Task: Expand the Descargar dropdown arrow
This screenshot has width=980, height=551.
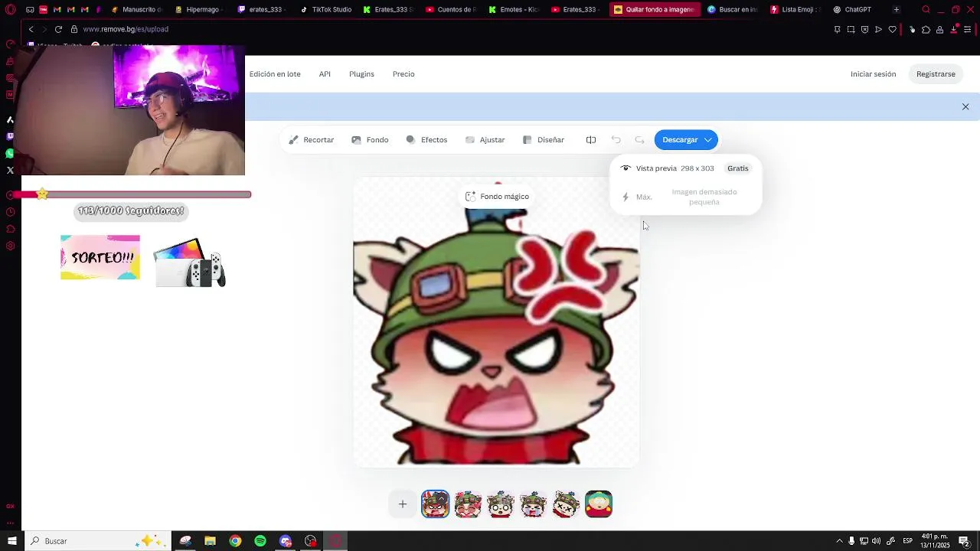Action: coord(708,140)
